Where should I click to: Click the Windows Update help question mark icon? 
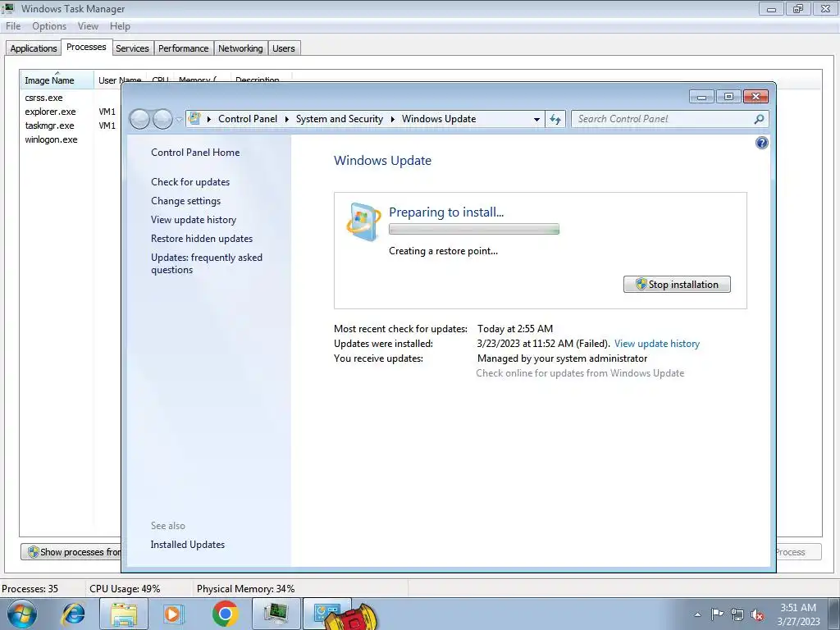click(x=761, y=143)
